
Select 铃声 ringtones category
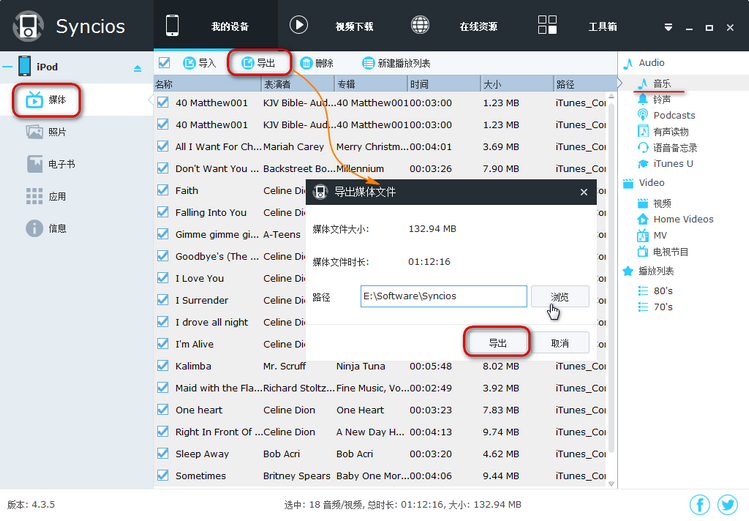pos(662,99)
